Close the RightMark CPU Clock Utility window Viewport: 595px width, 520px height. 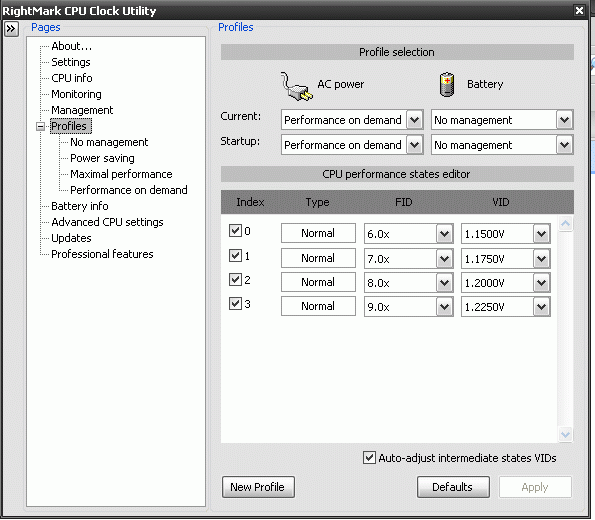pyautogui.click(x=579, y=10)
